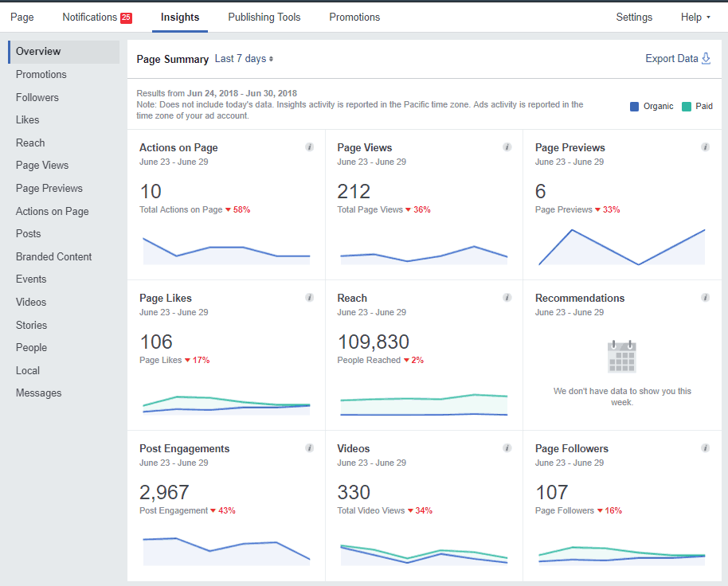
Task: Open Settings from the top bar
Action: (x=634, y=17)
